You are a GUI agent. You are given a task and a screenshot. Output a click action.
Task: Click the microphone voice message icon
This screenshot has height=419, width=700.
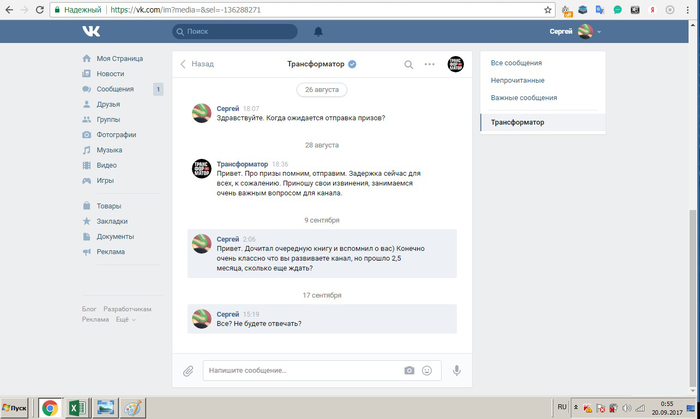(457, 370)
